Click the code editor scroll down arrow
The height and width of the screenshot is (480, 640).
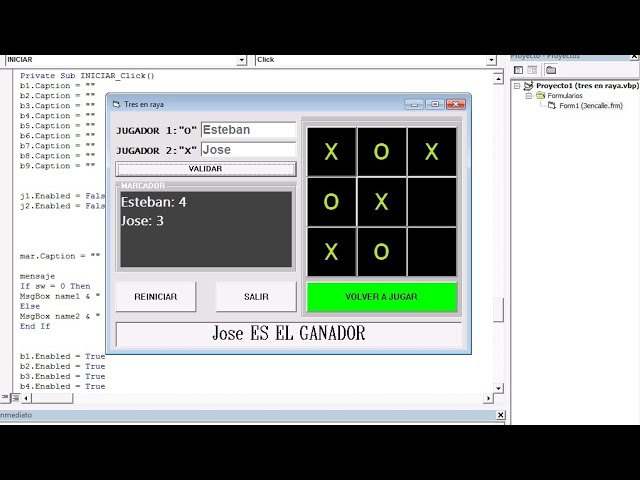[498, 388]
